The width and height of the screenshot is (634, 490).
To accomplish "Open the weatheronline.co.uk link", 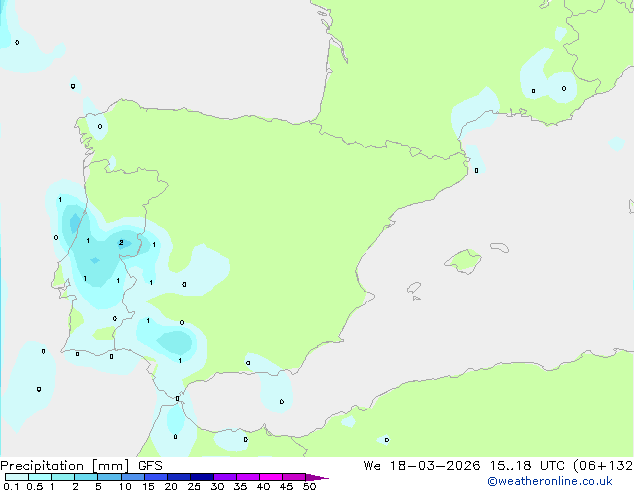I will (549, 481).
